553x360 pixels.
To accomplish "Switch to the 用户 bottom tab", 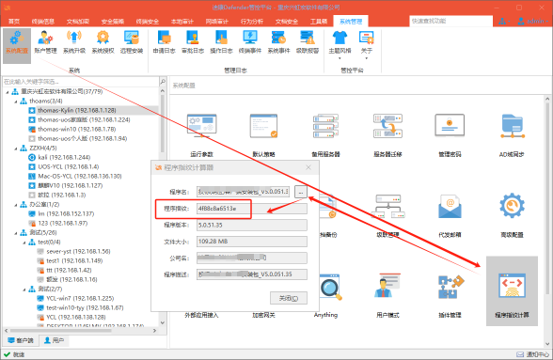I will point(54,340).
